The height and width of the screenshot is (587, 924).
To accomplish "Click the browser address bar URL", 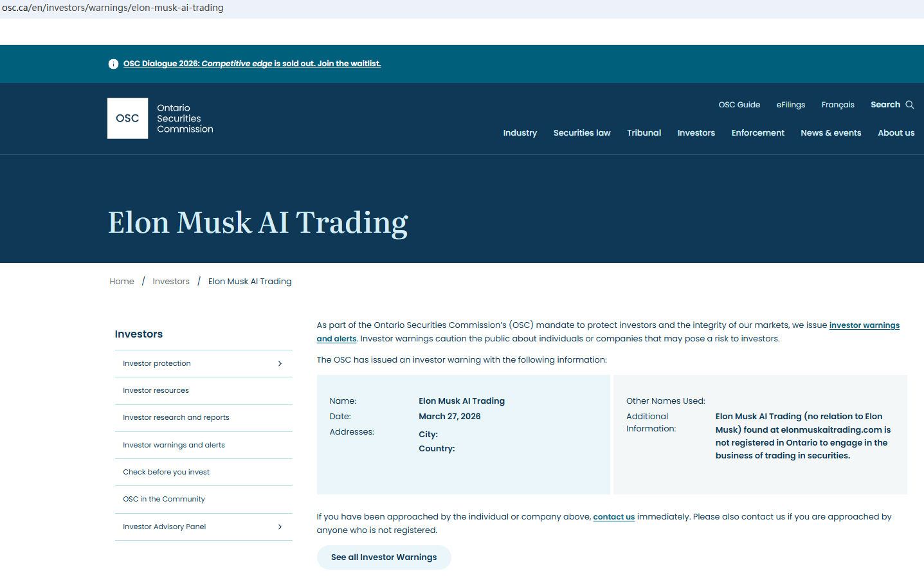I will coord(113,8).
